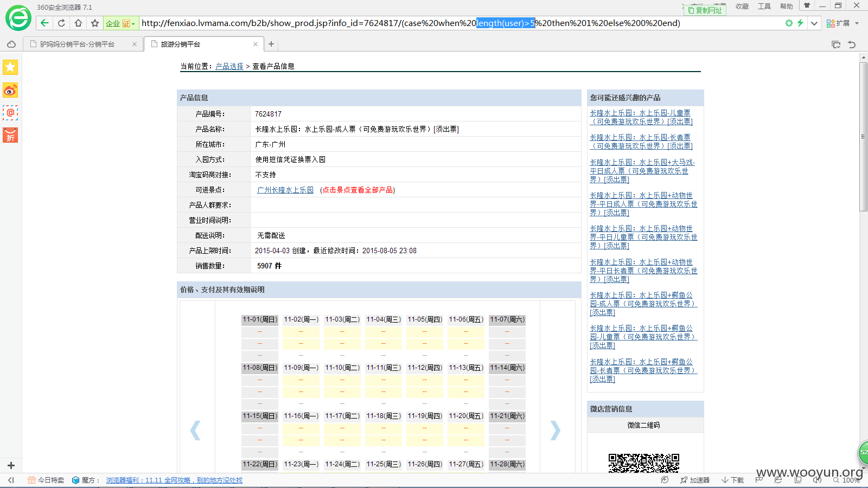Image resolution: width=868 pixels, height=488 pixels.
Task: Select calendar date 11-18(周三)
Action: [384, 416]
